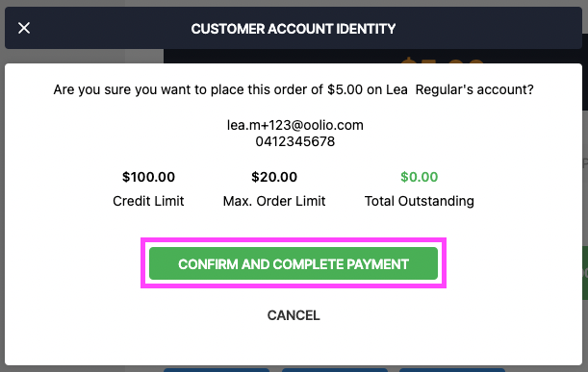Click the $20.00 max order amount

click(x=274, y=177)
